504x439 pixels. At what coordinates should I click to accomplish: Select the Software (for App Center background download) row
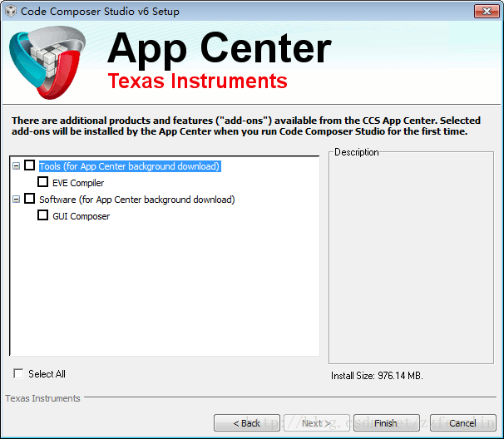(x=137, y=200)
